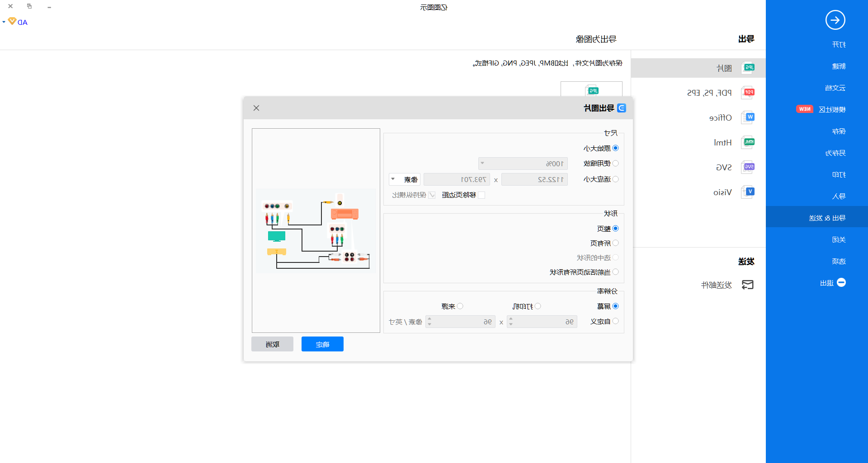Open the 像素 unit dropdown

[x=405, y=179]
